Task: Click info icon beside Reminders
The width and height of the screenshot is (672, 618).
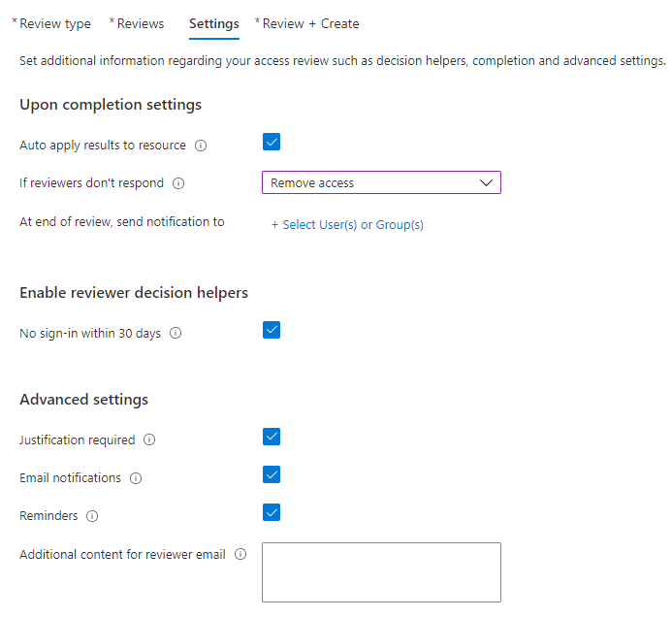Action: tap(92, 516)
